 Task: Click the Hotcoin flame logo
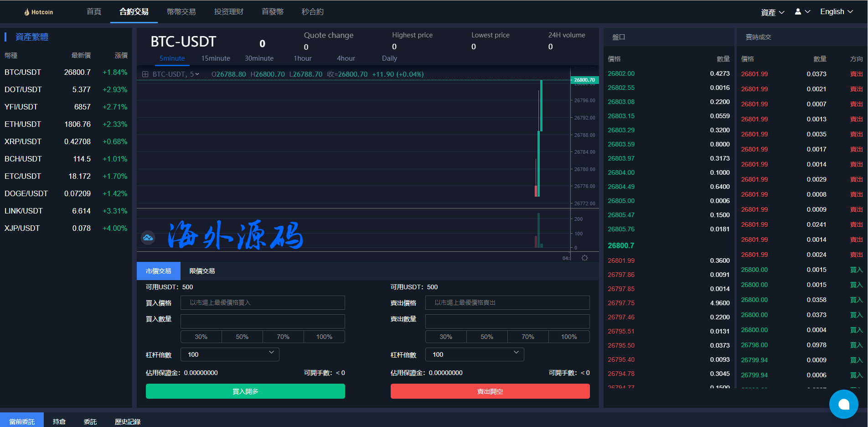click(27, 12)
